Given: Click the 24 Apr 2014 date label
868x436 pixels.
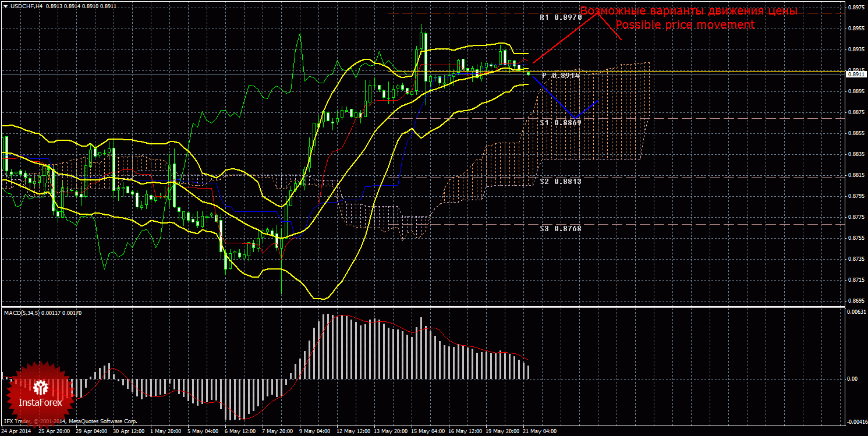Looking at the screenshot, I should [16, 432].
